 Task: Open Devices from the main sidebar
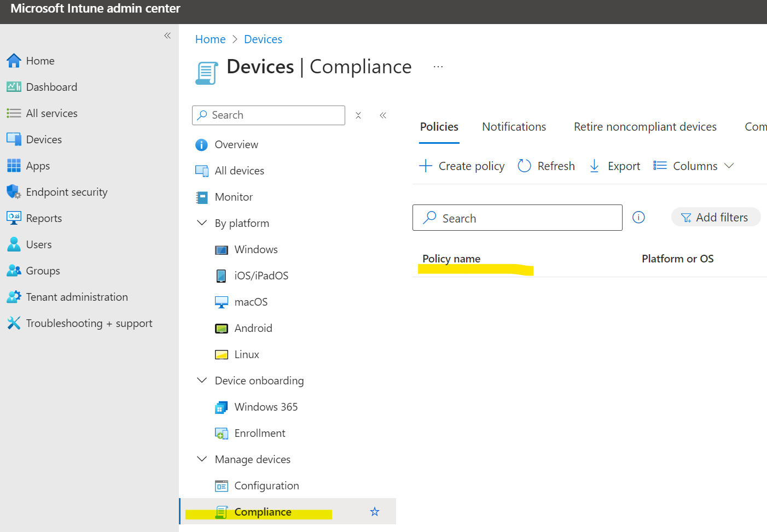point(34,139)
